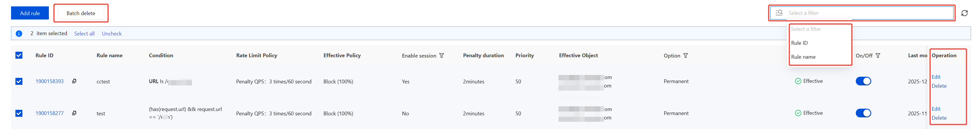
Task: Open the On/Off column filter icon
Action: (878, 55)
